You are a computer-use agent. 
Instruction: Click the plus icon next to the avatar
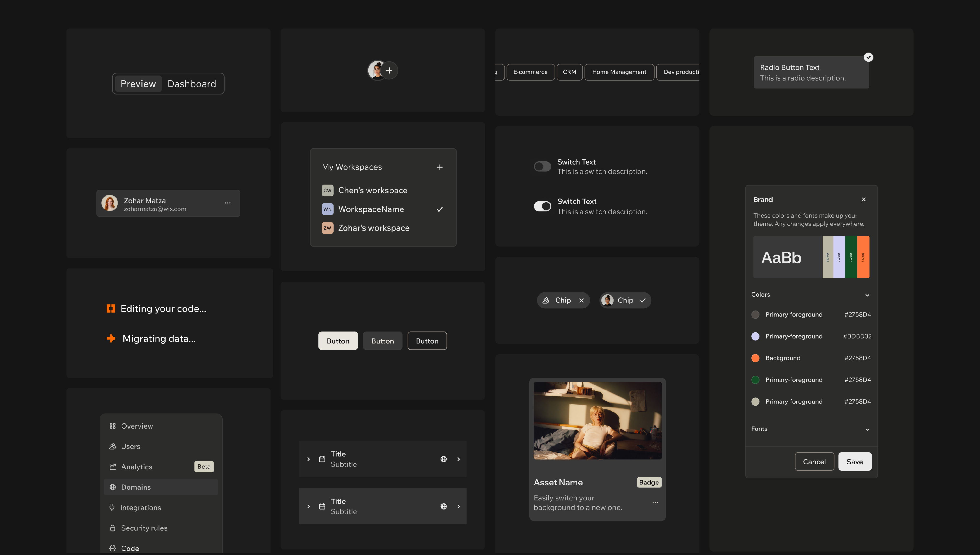[x=389, y=71]
